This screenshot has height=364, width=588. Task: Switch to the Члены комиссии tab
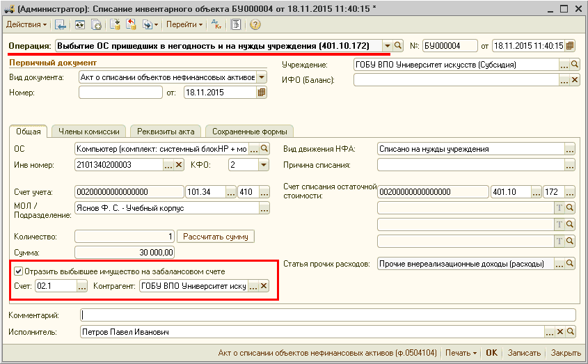(x=89, y=131)
